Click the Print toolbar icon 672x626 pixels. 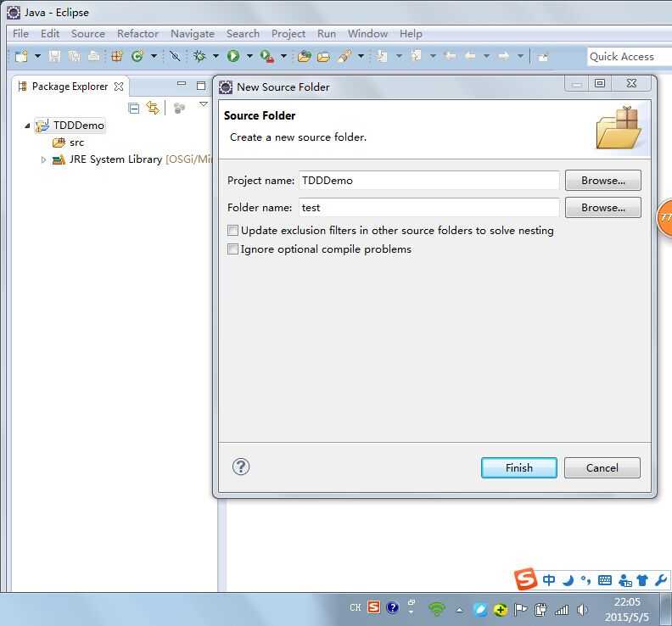[x=94, y=56]
